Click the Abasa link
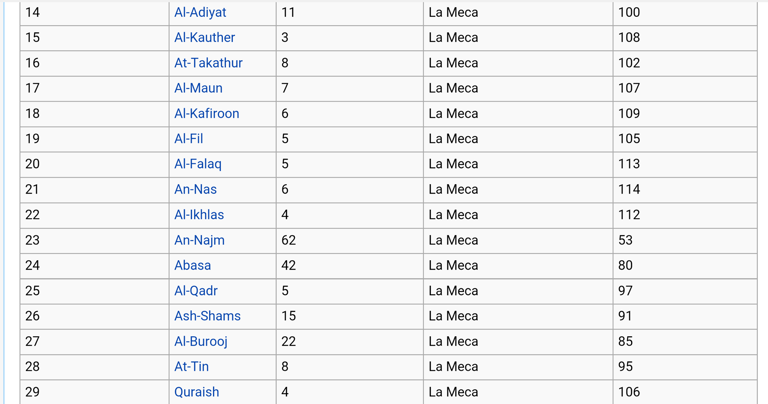This screenshot has height=404, width=768. 192,265
